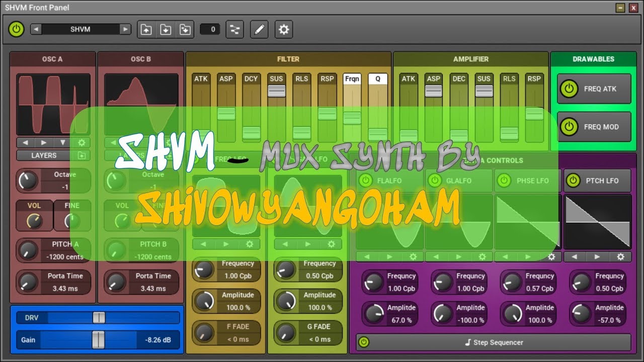The image size is (644, 362).
Task: Open the Step Sequencer bar
Action: point(494,342)
